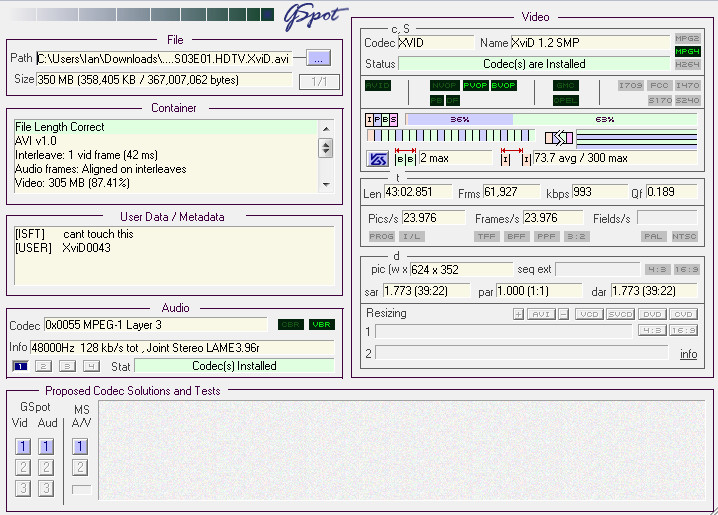Click the Container list up/down stepper
This screenshot has width=718, height=515.
[326, 148]
